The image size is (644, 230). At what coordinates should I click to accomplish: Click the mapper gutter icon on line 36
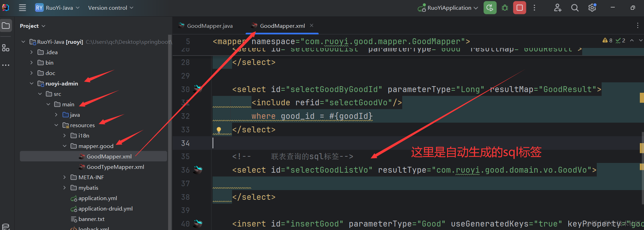[198, 170]
